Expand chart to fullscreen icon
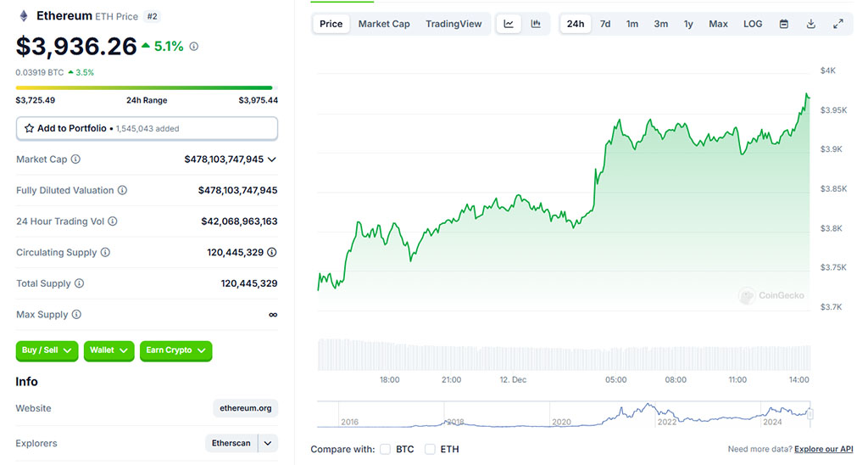868x465 pixels. (838, 24)
